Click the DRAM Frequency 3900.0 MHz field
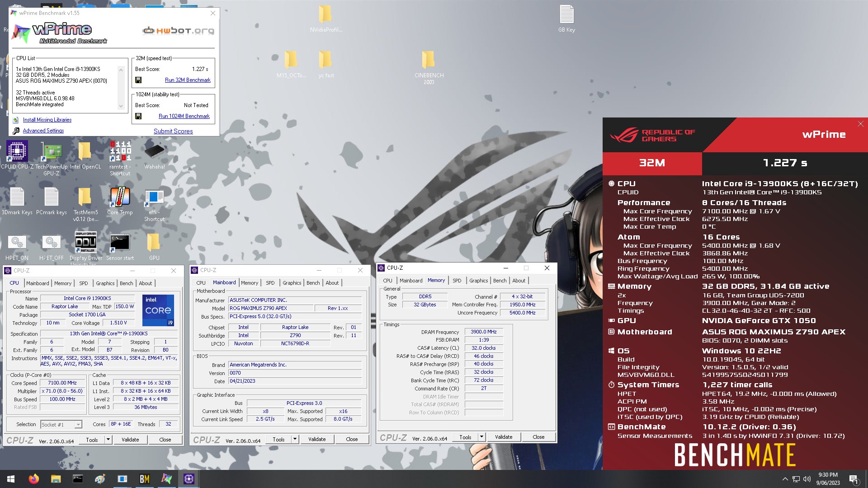Image resolution: width=868 pixels, height=488 pixels. tap(484, 332)
